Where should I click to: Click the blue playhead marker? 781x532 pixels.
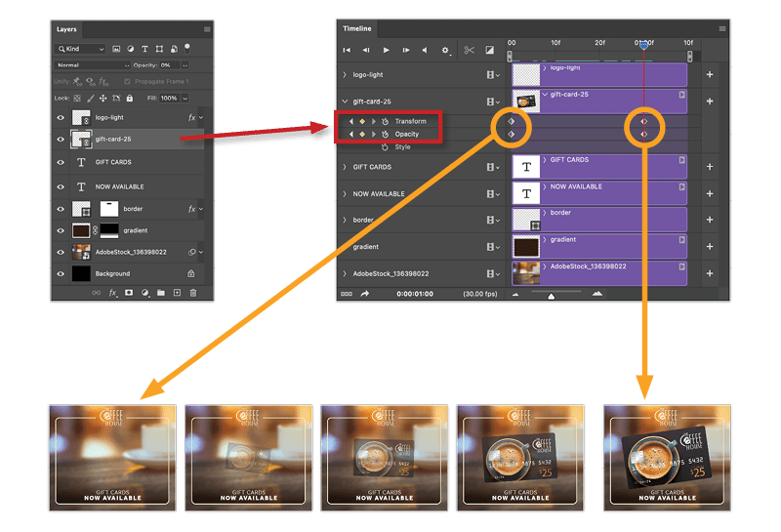coord(643,45)
